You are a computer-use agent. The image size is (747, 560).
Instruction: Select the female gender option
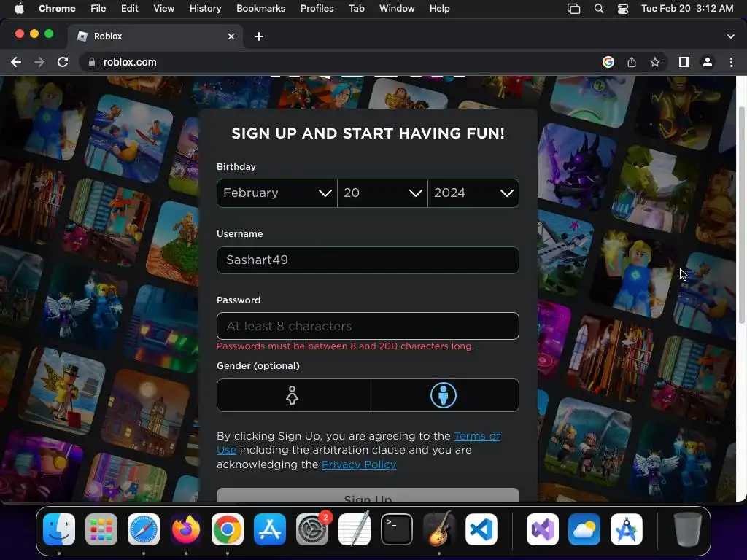click(292, 395)
